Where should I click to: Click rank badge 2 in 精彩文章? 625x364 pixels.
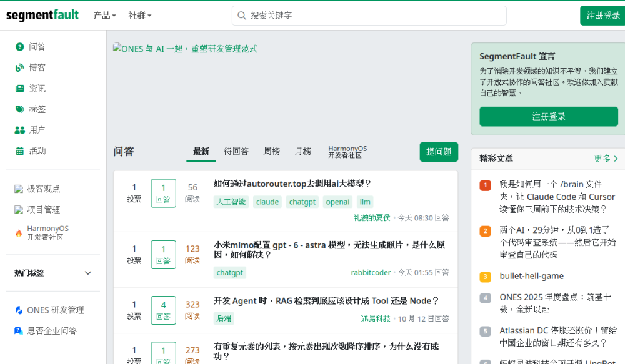(x=485, y=231)
